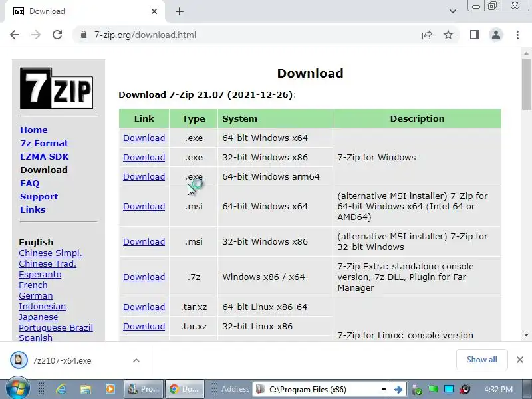Click the scrollbar up arrow

coord(526,53)
